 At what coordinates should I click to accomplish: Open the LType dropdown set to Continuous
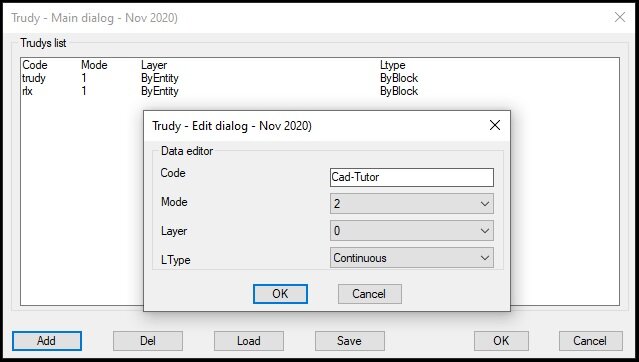coord(412,258)
